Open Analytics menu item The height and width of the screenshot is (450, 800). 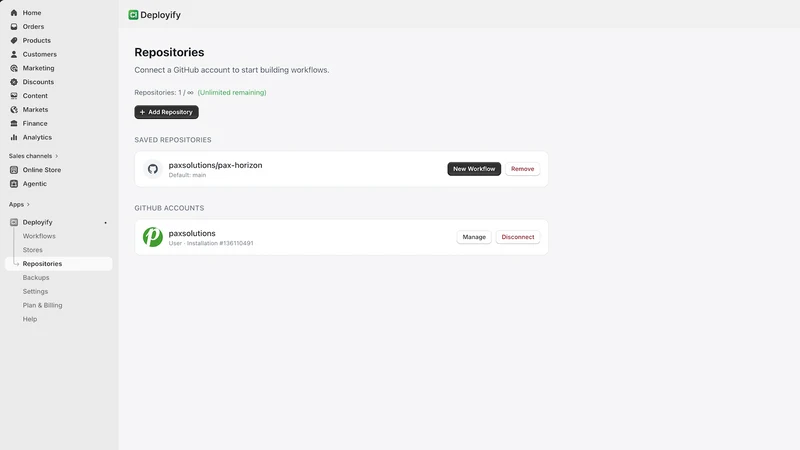point(37,137)
